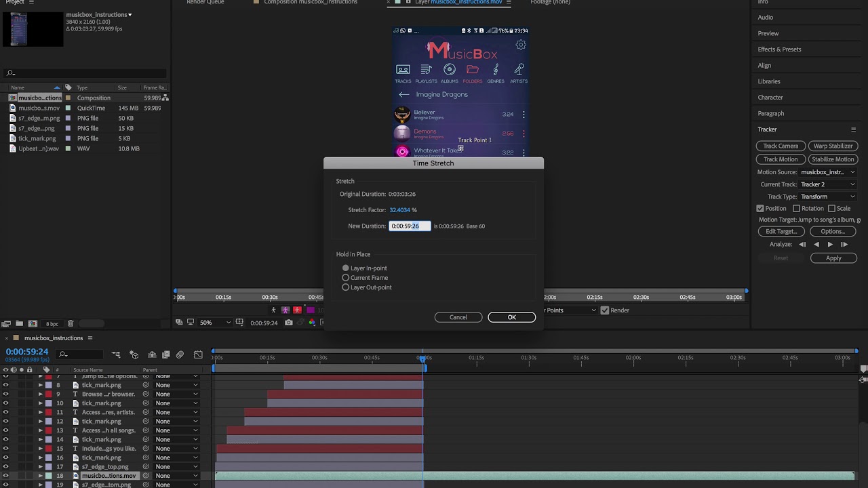Analyze backward in Tracker panel
The height and width of the screenshot is (488, 868).
click(816, 244)
